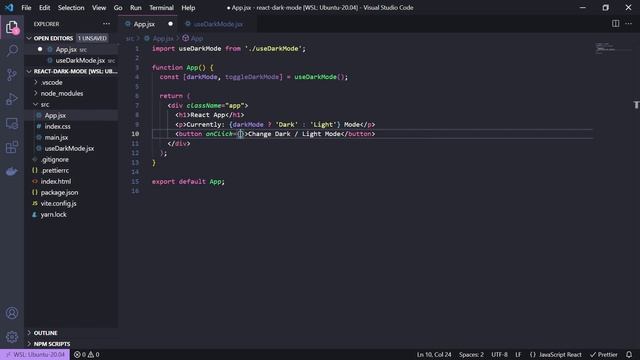640x360 pixels.
Task: Open useDarkMode.jsx in src folder tree
Action: point(69,149)
